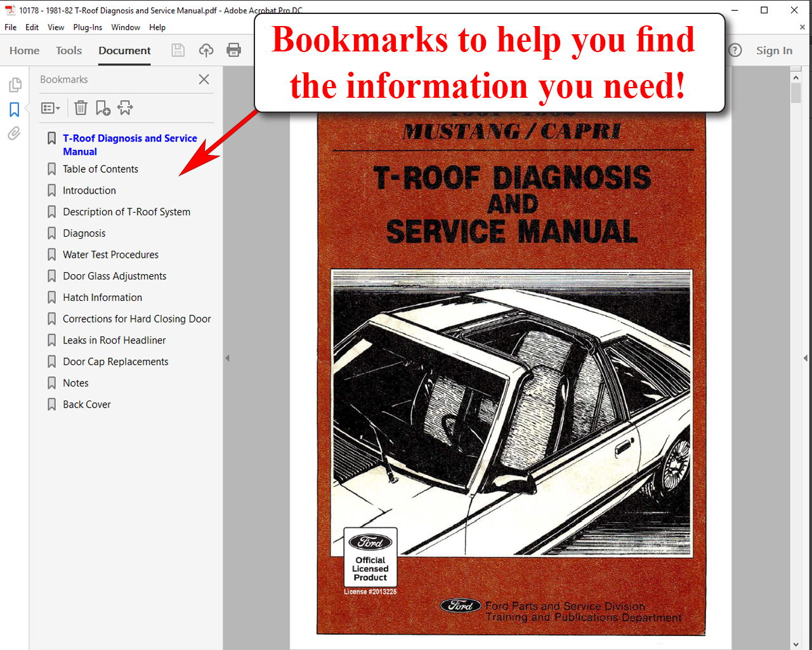812x650 pixels.
Task: Close the Bookmarks panel
Action: pyautogui.click(x=204, y=79)
